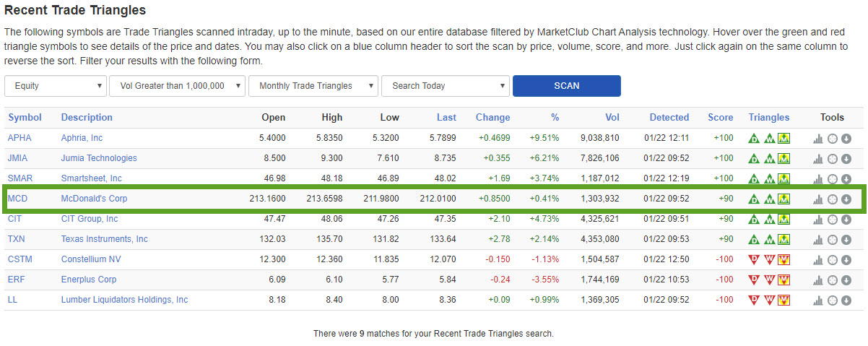Click download arrow icon for APHA row
Screen dimensions: 868x346
846,139
